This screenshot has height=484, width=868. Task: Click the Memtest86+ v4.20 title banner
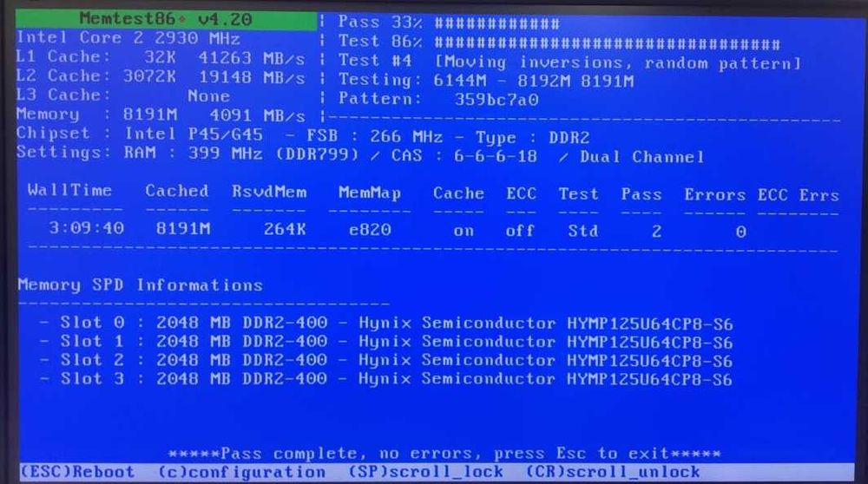tap(166, 19)
